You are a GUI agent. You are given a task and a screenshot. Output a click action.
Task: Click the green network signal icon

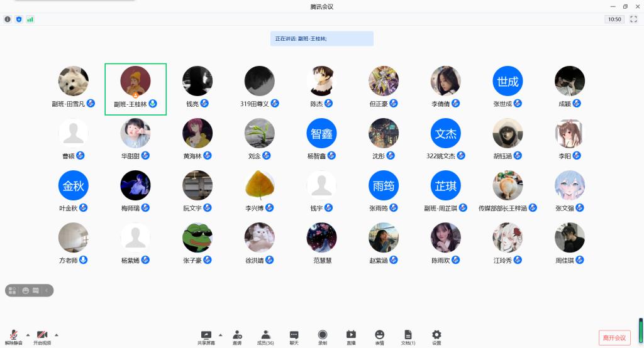tap(30, 19)
